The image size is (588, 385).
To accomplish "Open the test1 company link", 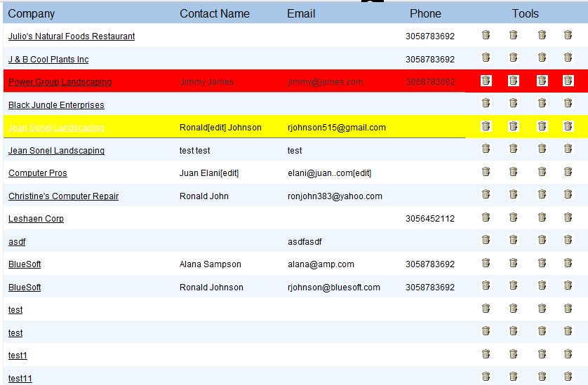I will (18, 356).
